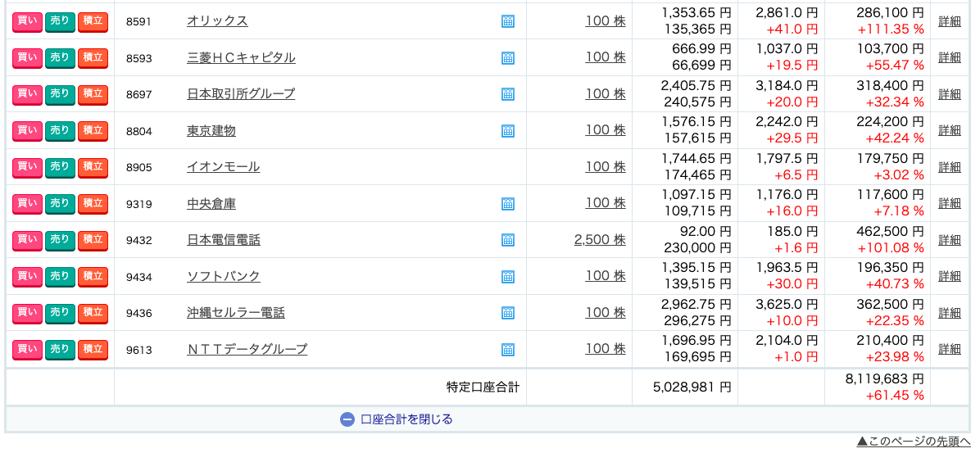Open 詳細 for 沖縄セルラー電話
980x453 pixels.
(950, 312)
